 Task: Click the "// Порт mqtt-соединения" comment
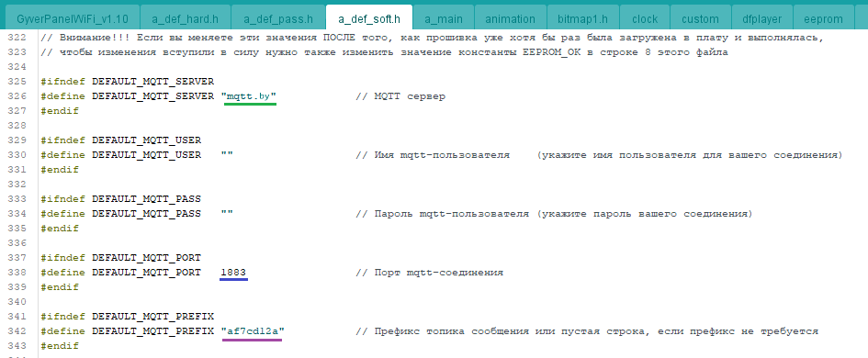coord(429,273)
